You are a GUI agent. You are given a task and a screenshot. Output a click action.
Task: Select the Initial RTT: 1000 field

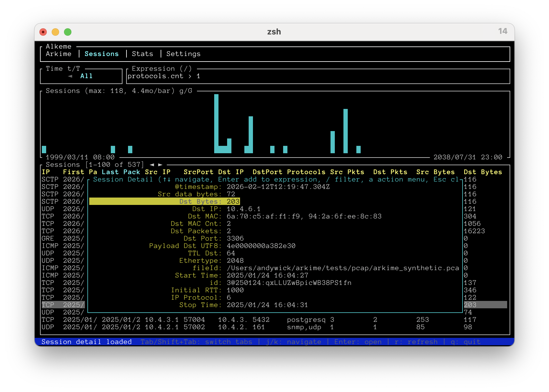[207, 290]
